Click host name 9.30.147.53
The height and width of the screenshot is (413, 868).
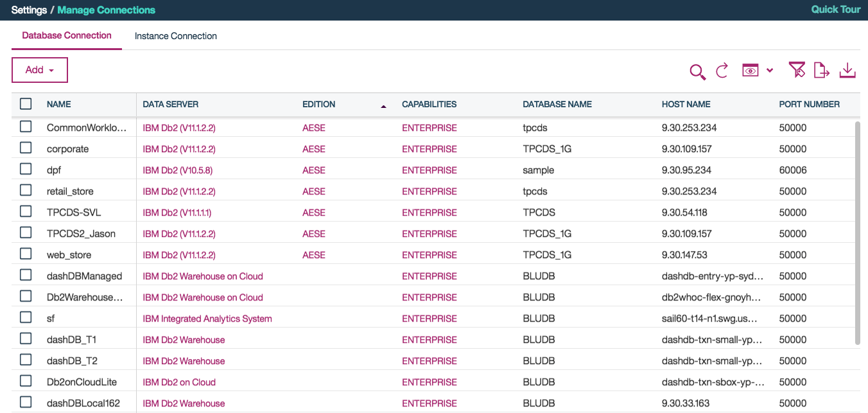coord(684,255)
